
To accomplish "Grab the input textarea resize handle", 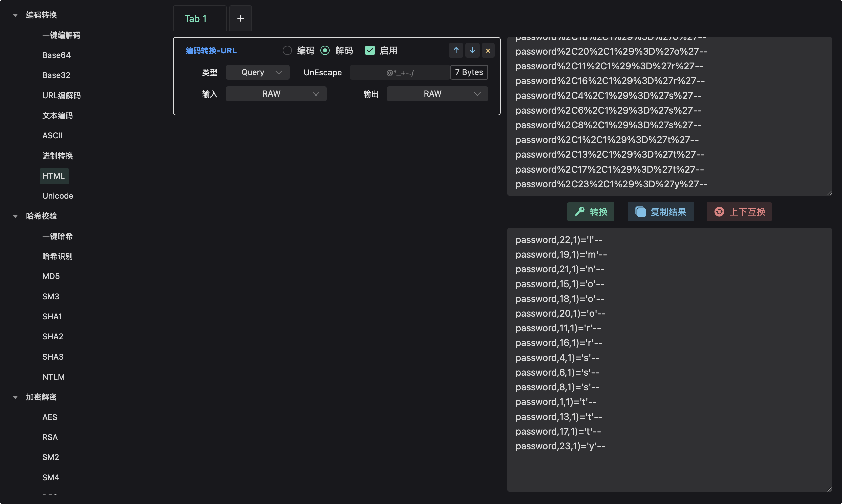I will [829, 193].
